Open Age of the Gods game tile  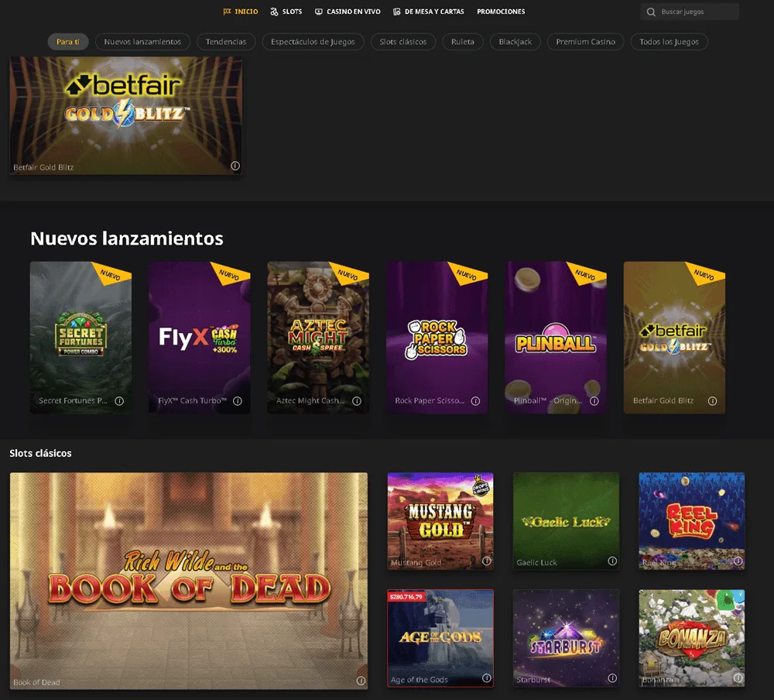click(x=440, y=638)
